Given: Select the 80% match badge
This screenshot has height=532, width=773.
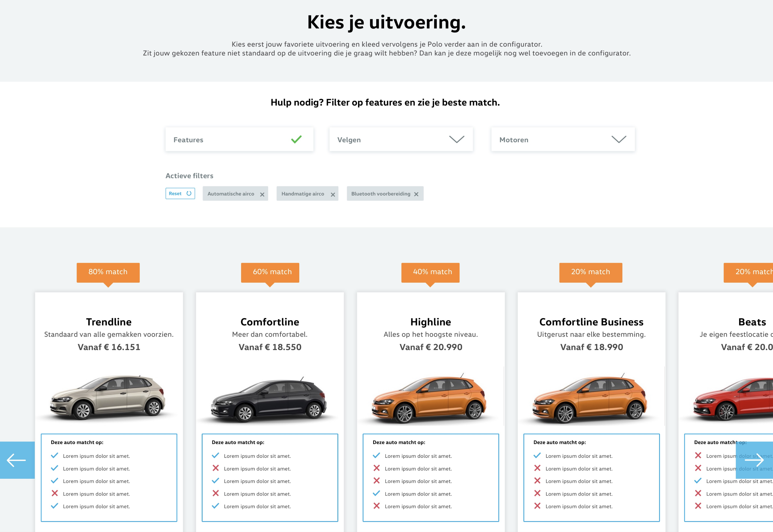Looking at the screenshot, I should pyautogui.click(x=108, y=272).
